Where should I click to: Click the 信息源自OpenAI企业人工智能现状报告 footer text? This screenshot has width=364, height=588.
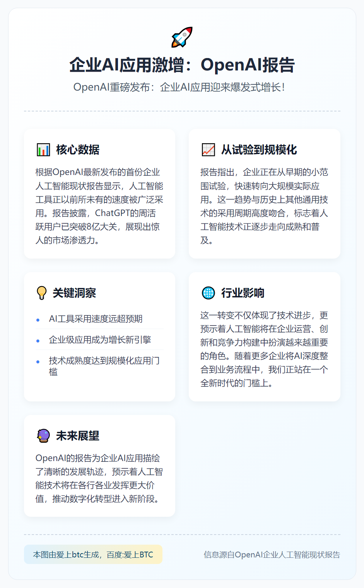[272, 555]
